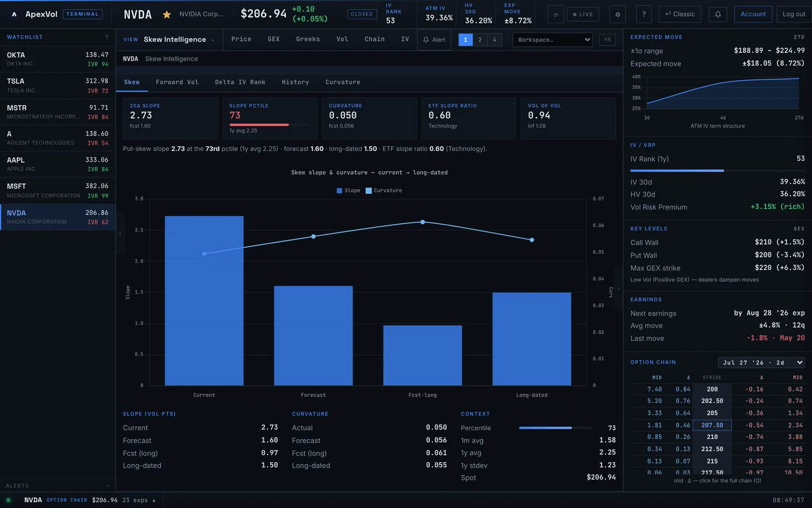This screenshot has height=508, width=812.
Task: Switch to the Forward Vol sub-tab
Action: (x=177, y=82)
